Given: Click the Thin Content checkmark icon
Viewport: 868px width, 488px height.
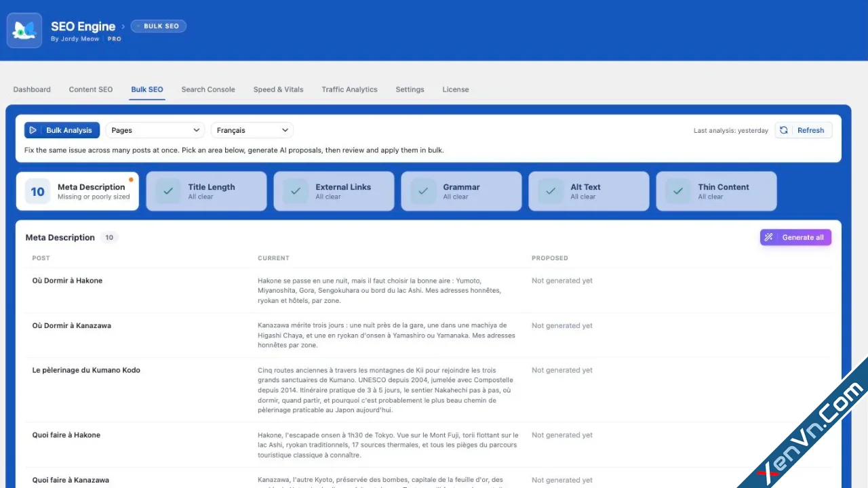Looking at the screenshot, I should (677, 191).
